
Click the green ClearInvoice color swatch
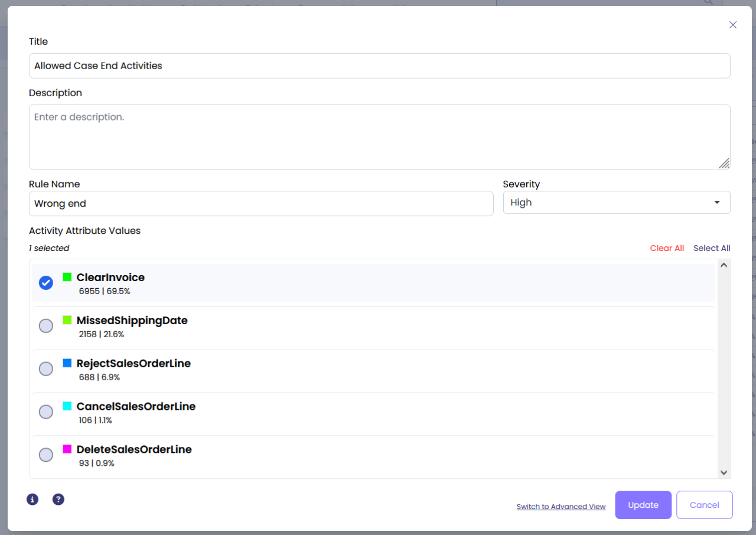tap(67, 277)
